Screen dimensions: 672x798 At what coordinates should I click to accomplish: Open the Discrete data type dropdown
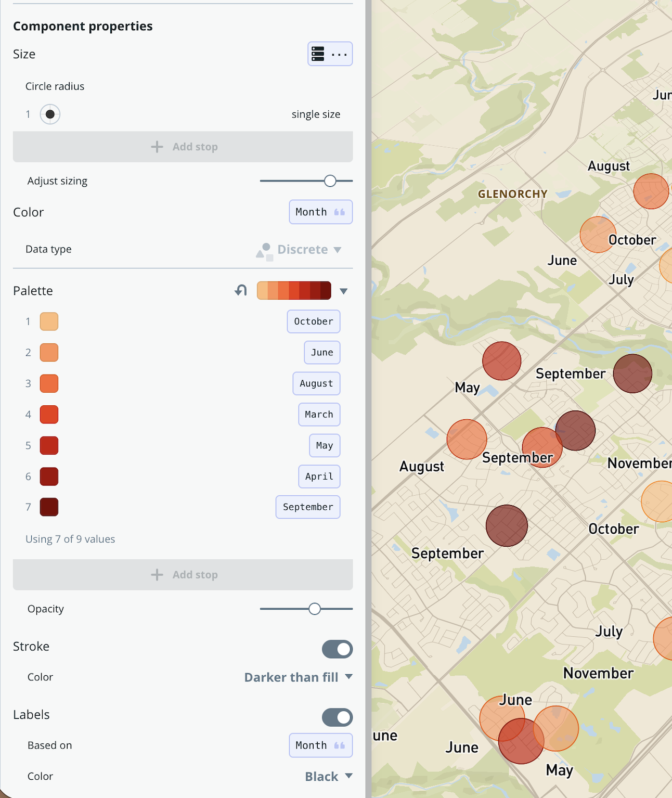pyautogui.click(x=306, y=249)
